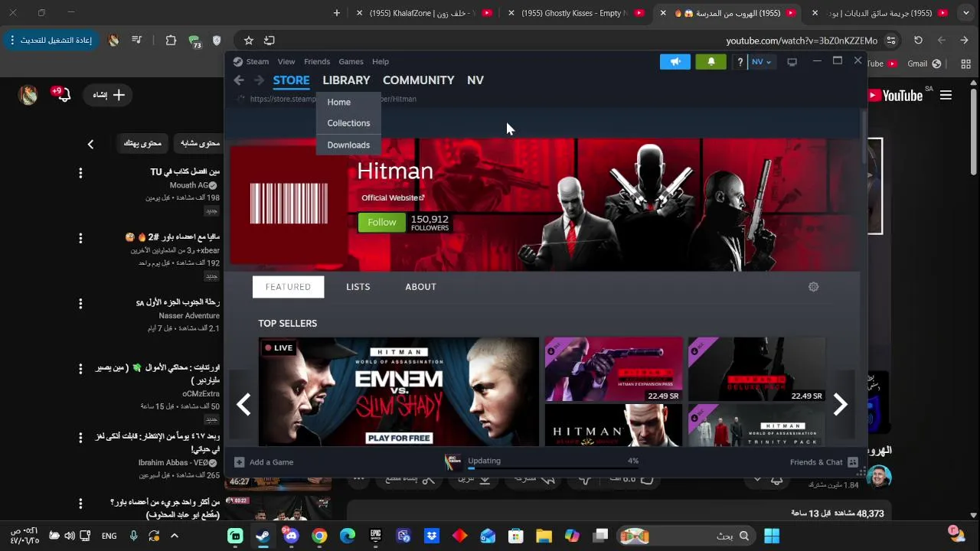
Task: Choose Collections from Library dropdown
Action: 348,123
